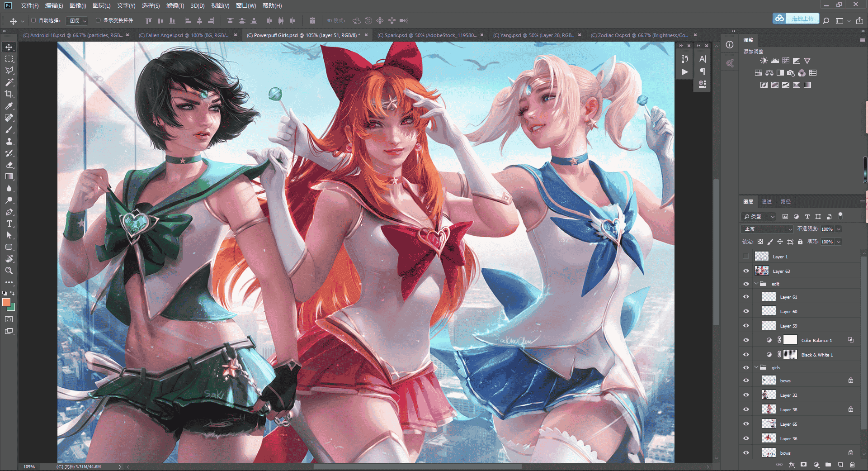Open the layer filter 类型 dropdown

tap(758, 217)
